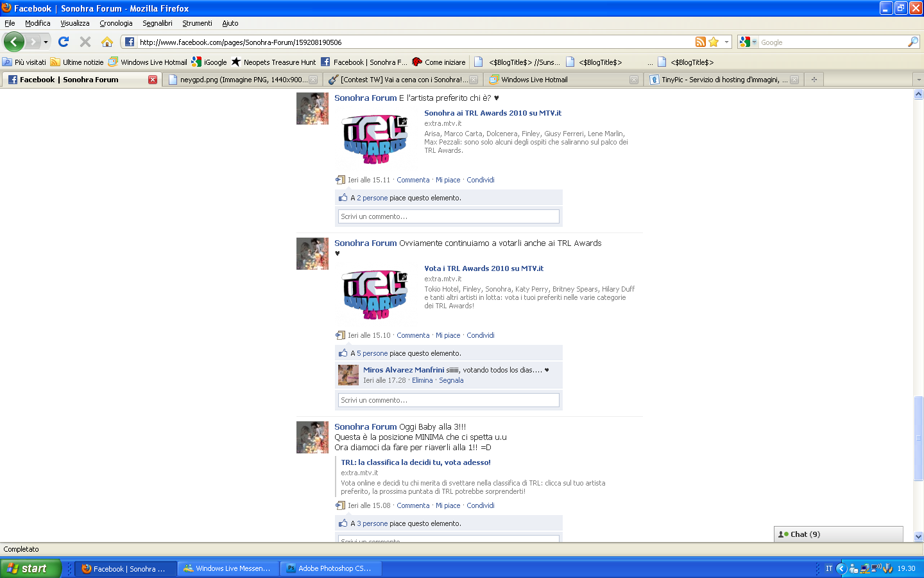
Task: Focus the Google search field
Action: point(833,42)
